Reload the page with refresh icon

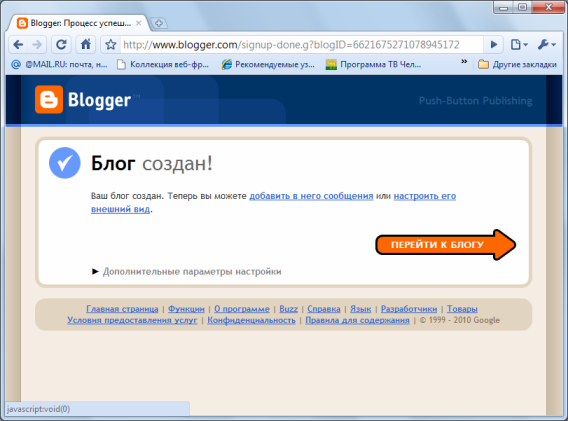61,45
